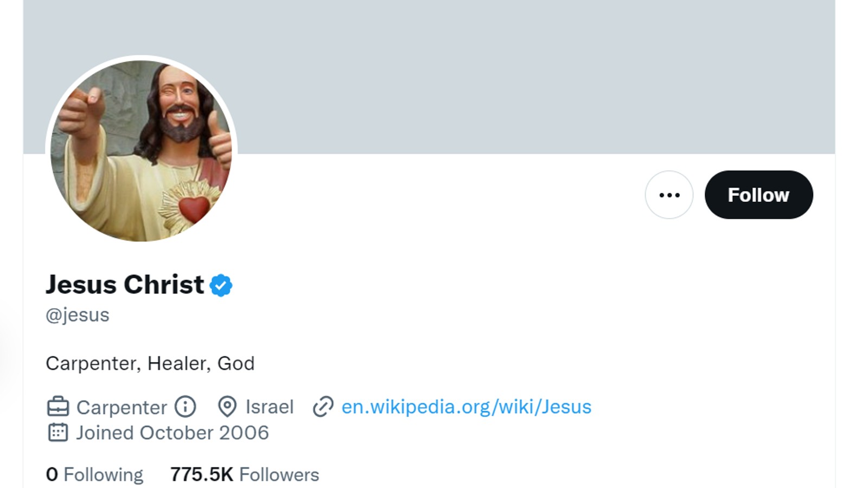Open the 0 Following list

click(x=93, y=474)
